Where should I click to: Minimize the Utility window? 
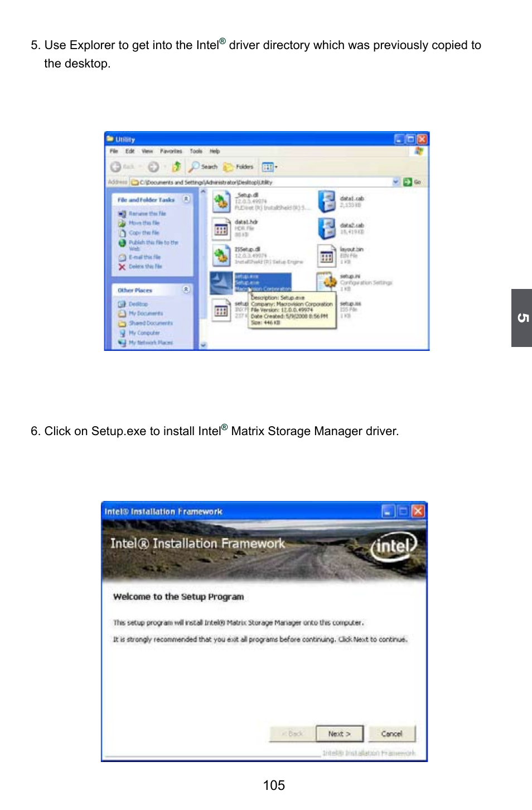pos(399,139)
